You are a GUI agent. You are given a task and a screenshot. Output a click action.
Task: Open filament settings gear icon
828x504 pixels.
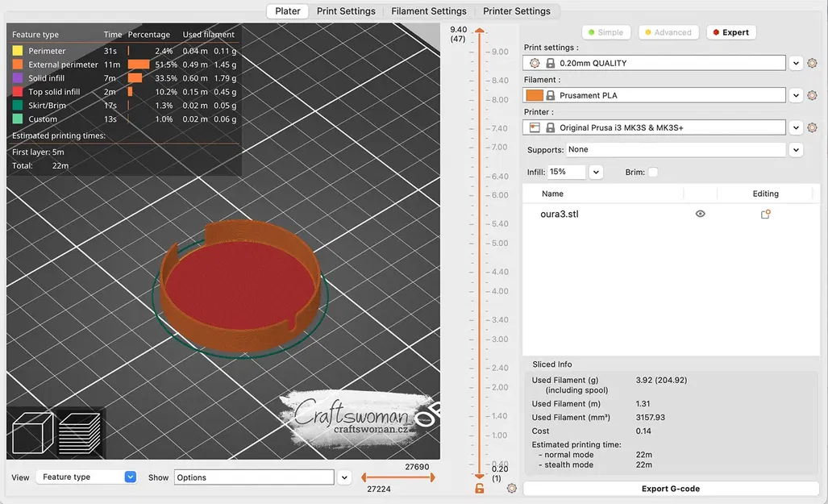point(812,95)
